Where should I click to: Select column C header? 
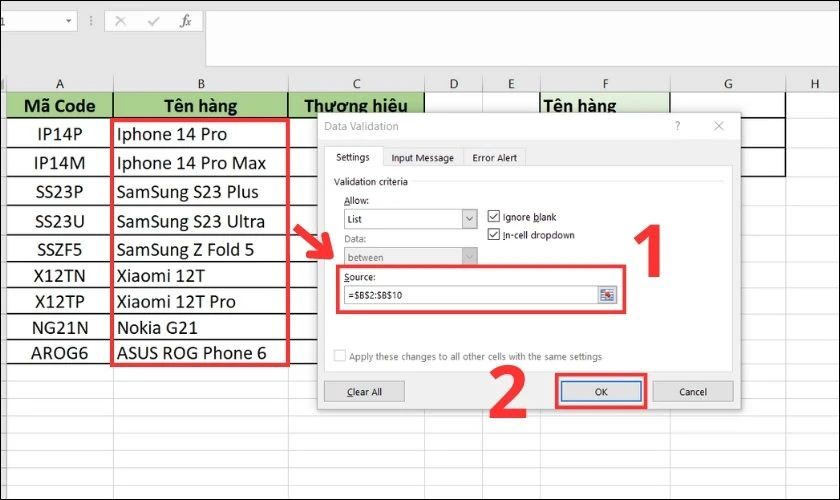[x=356, y=84]
